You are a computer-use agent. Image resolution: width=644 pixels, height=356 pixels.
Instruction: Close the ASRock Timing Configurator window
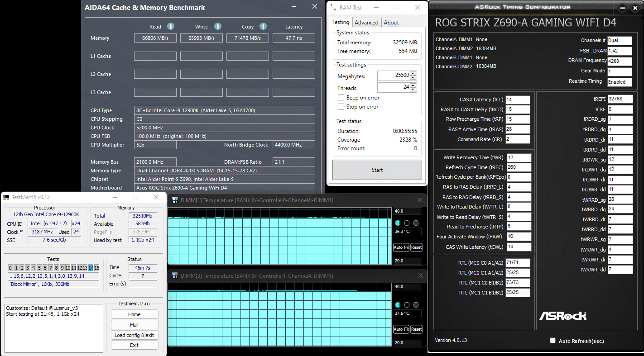(634, 8)
